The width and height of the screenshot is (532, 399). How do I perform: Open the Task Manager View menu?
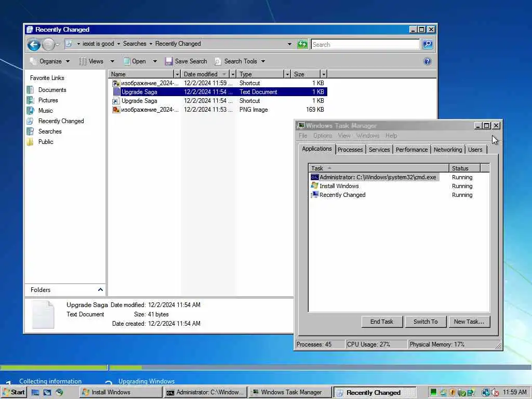point(344,136)
